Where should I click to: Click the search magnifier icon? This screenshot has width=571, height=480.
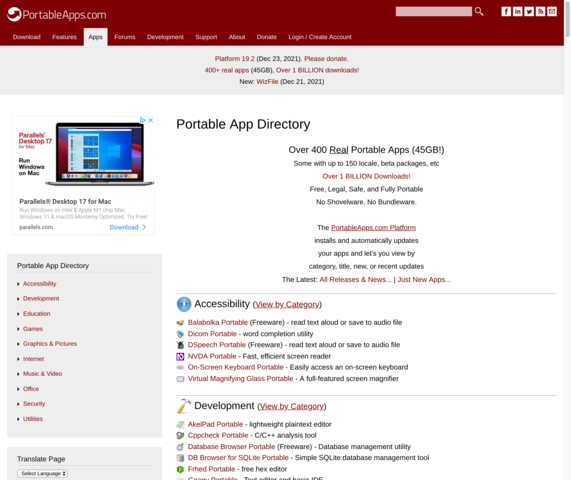(479, 11)
